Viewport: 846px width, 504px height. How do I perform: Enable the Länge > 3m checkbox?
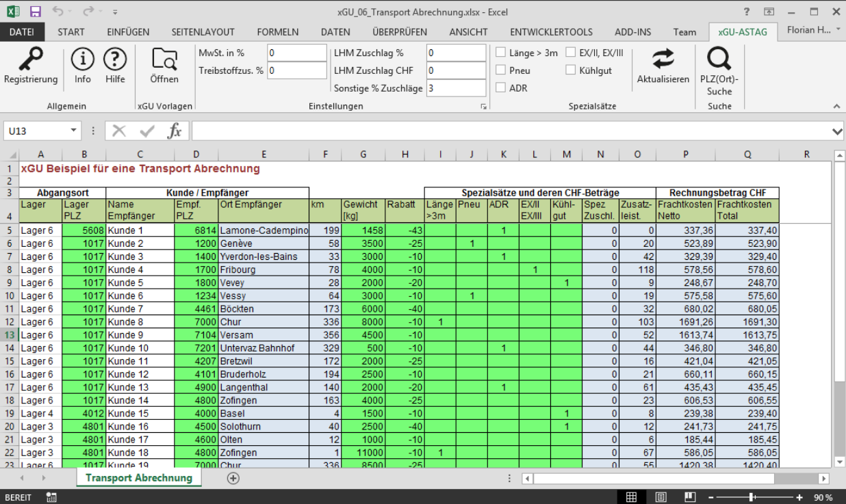tap(501, 53)
